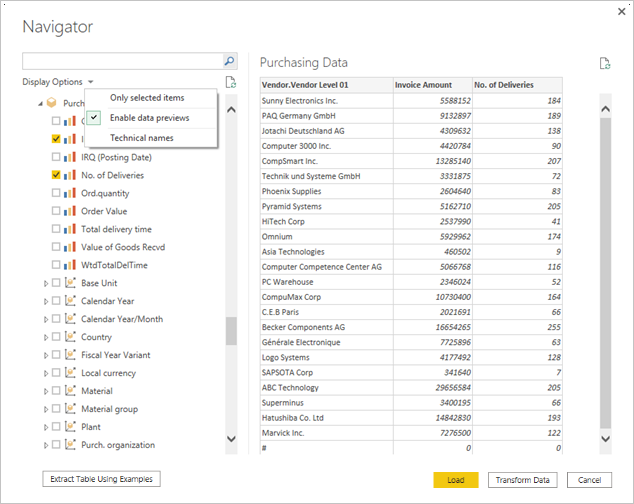Click preview table scroll down arrow
The width and height of the screenshot is (634, 504).
click(x=605, y=439)
